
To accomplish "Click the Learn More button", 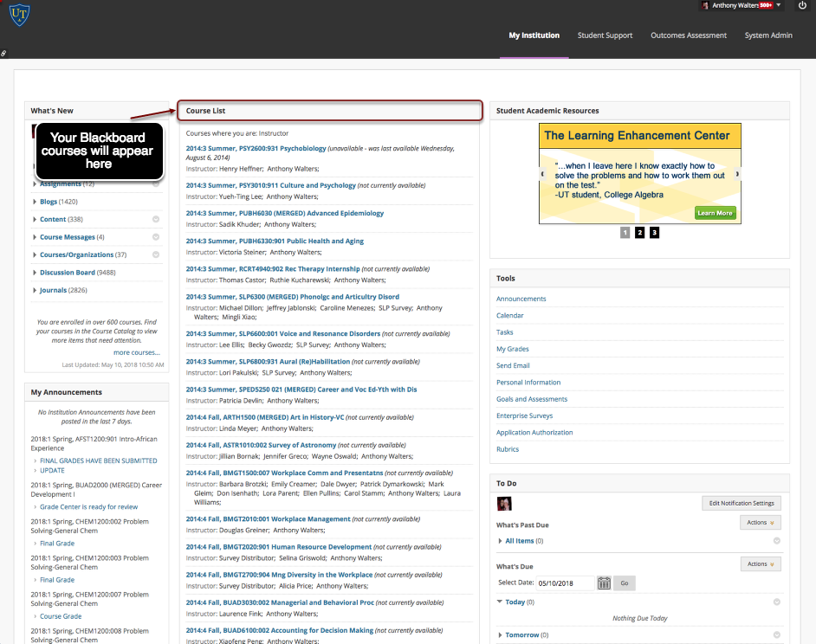I will [x=715, y=213].
